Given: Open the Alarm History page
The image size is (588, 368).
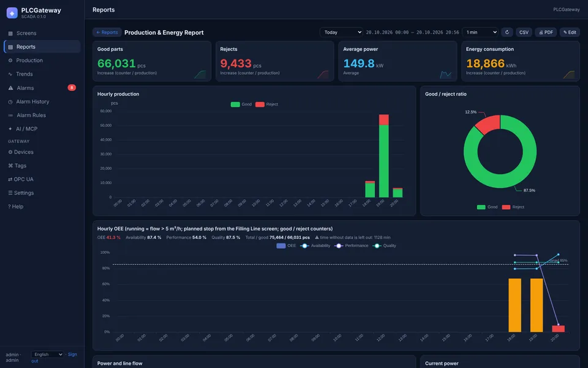Looking at the screenshot, I should [42, 101].
